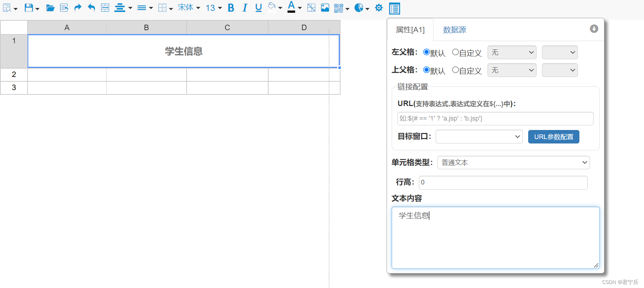This screenshot has width=644, height=288.
Task: Click the pie chart icon
Action: (x=359, y=8)
